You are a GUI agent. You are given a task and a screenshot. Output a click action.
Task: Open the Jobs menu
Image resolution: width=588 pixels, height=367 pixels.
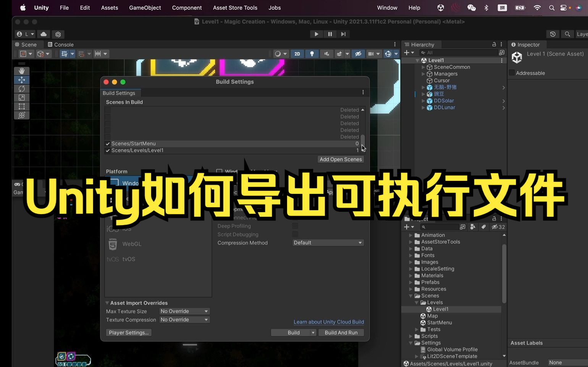point(275,8)
